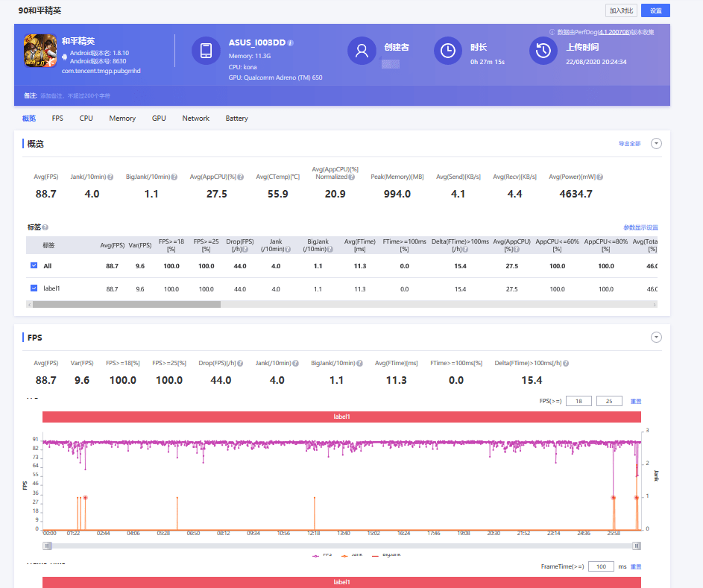The height and width of the screenshot is (588, 703).
Task: Click info icon next to ASUS_I003DD
Action: point(291,43)
